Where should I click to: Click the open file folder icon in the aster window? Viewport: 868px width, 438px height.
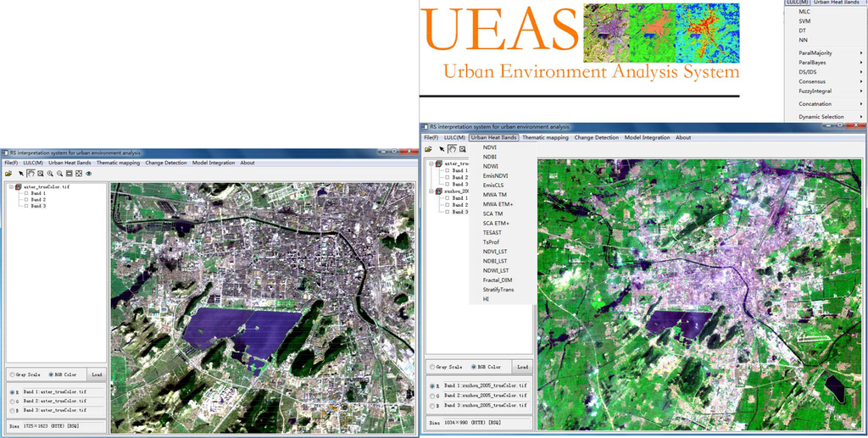8,173
